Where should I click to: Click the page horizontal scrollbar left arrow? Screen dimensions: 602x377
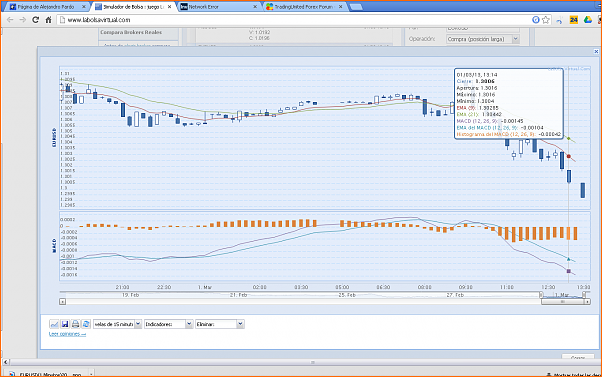pyautogui.click(x=5, y=362)
